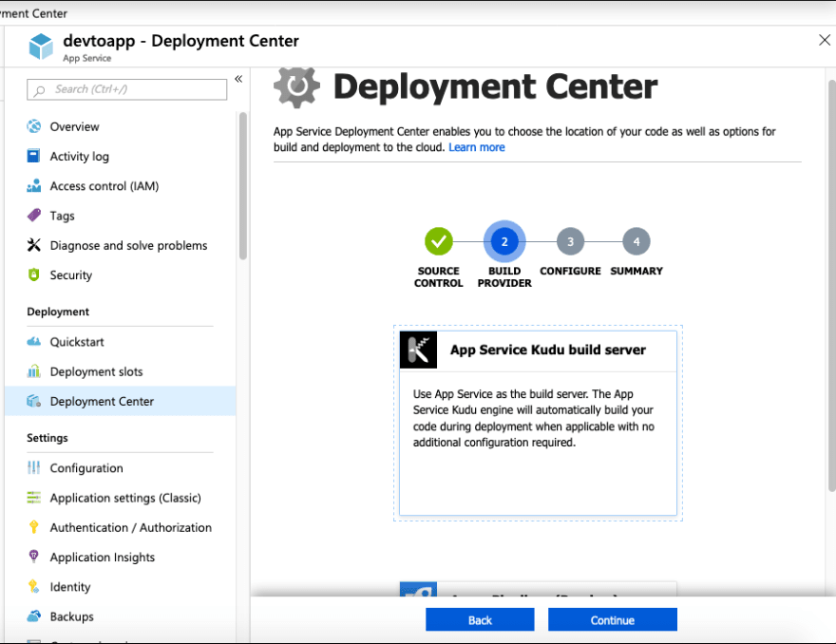Click the Access control (IAM) people icon
836x644 pixels.
coord(33,185)
